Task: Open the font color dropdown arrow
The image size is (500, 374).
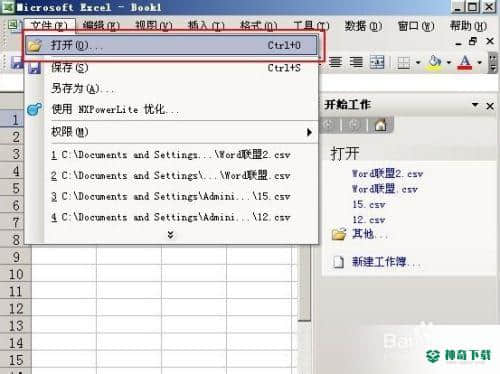Action: 480,62
